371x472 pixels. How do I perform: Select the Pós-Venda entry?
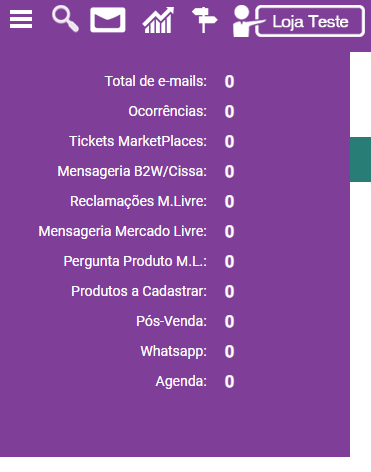coord(171,321)
